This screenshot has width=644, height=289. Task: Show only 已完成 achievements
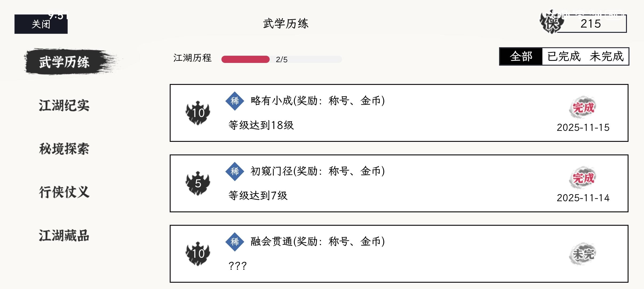coord(564,57)
